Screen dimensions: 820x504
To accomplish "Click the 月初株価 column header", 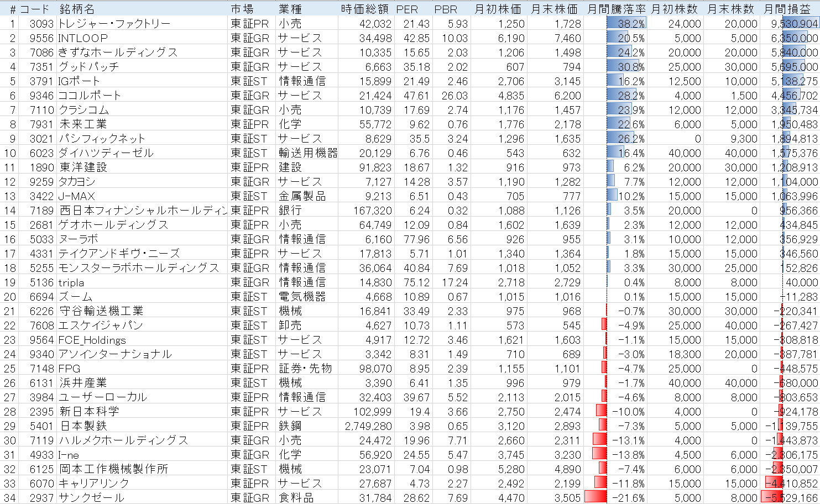I will (499, 9).
